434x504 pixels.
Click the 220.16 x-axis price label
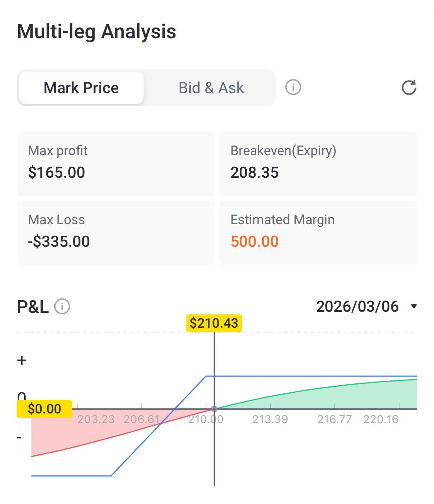click(x=381, y=419)
